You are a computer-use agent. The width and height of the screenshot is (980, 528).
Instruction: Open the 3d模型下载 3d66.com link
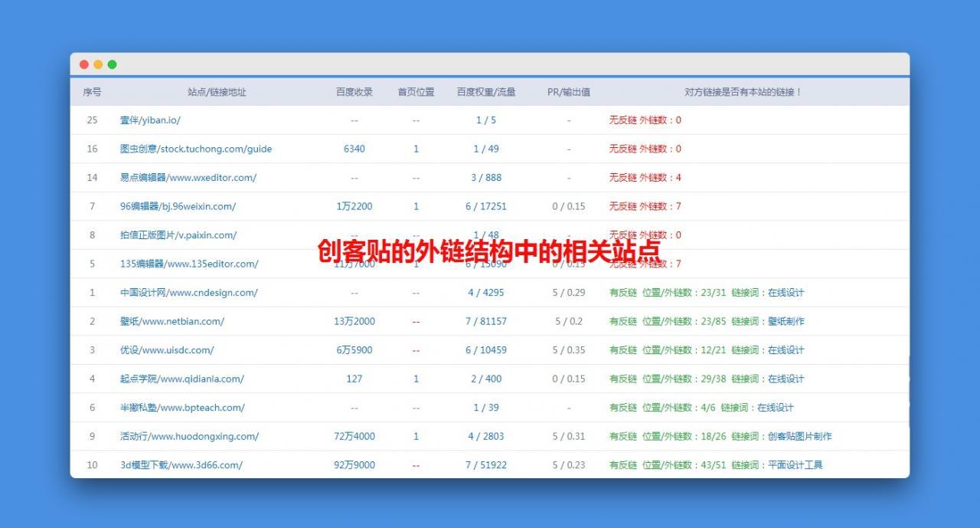(x=181, y=465)
